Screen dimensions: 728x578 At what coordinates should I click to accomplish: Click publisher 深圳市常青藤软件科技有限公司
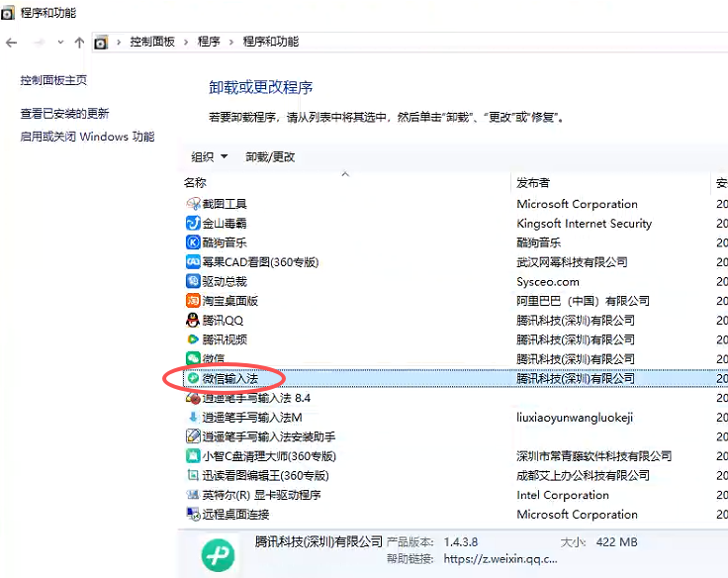pyautogui.click(x=594, y=456)
